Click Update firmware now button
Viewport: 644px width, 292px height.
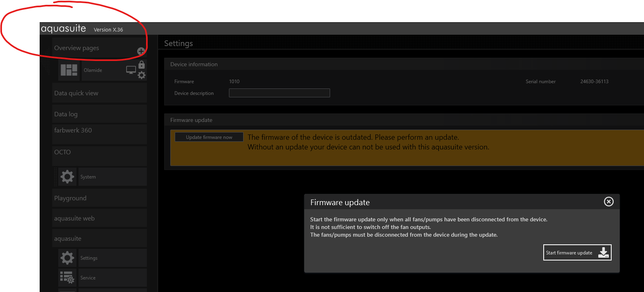pyautogui.click(x=209, y=137)
